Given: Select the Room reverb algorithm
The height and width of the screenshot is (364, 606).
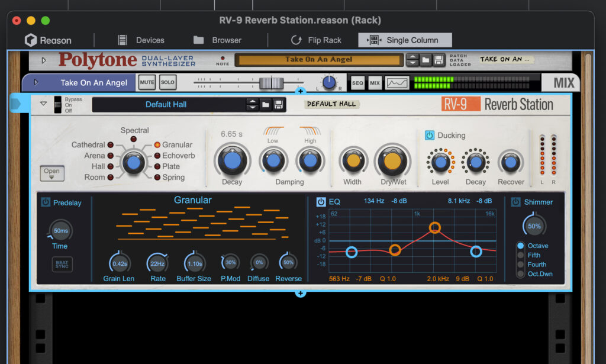Looking at the screenshot, I should click(x=111, y=178).
